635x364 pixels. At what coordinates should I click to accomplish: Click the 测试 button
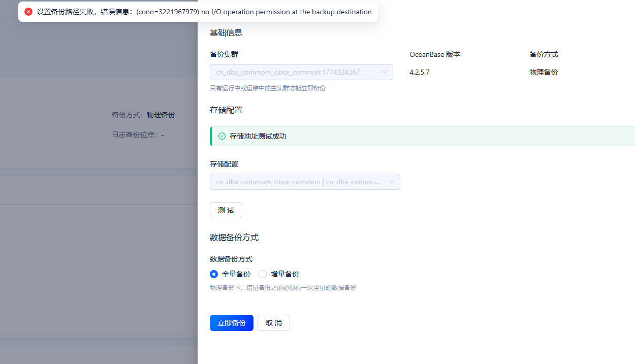click(226, 210)
